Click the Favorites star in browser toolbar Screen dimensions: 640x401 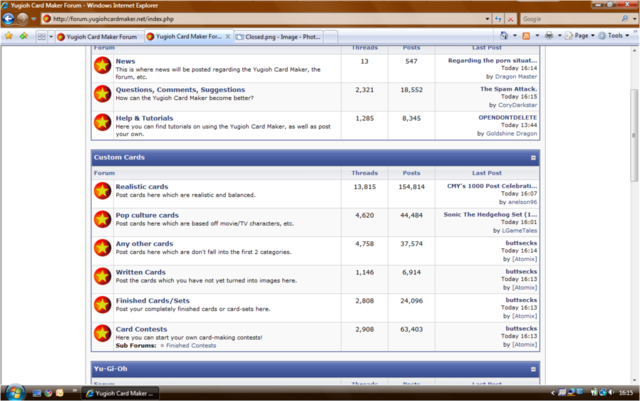coord(8,36)
